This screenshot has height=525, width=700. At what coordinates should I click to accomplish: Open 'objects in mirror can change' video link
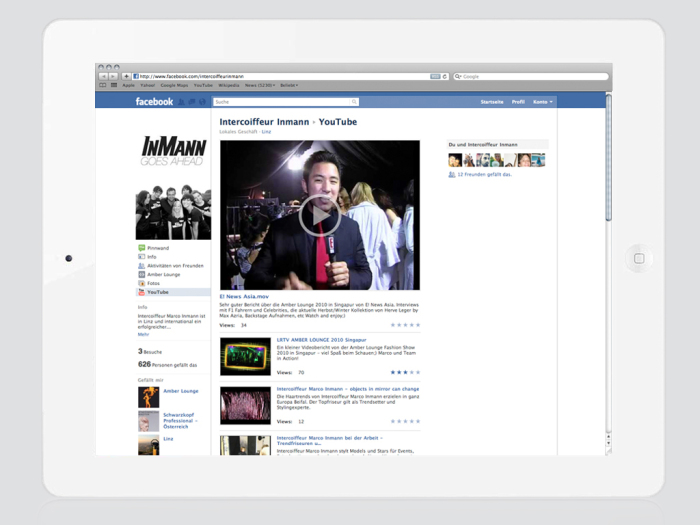[x=348, y=389]
